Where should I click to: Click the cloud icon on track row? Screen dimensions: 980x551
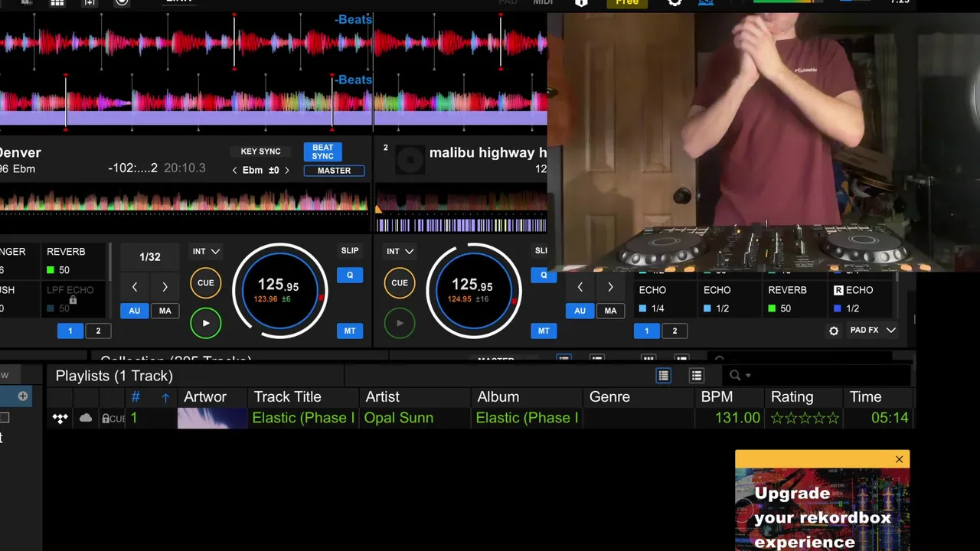[x=86, y=418]
